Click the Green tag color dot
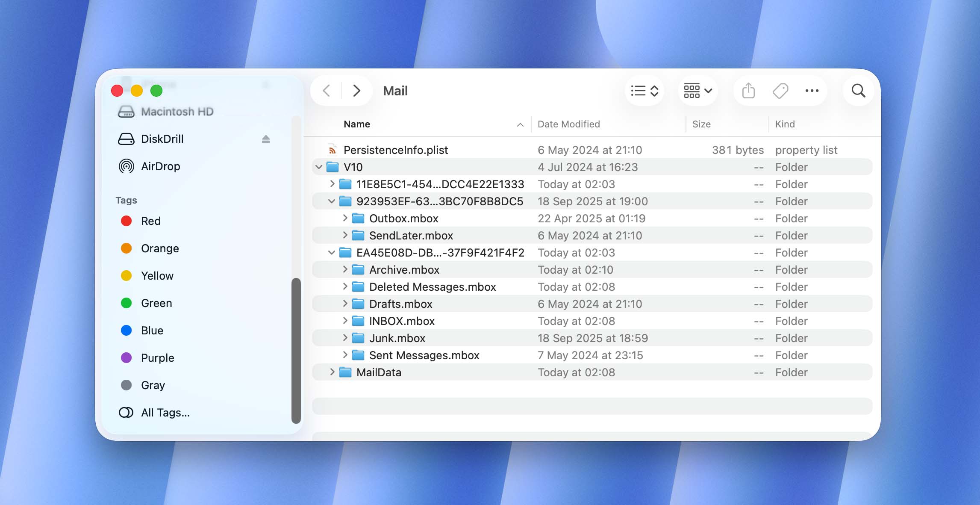Image resolution: width=980 pixels, height=505 pixels. (x=126, y=303)
